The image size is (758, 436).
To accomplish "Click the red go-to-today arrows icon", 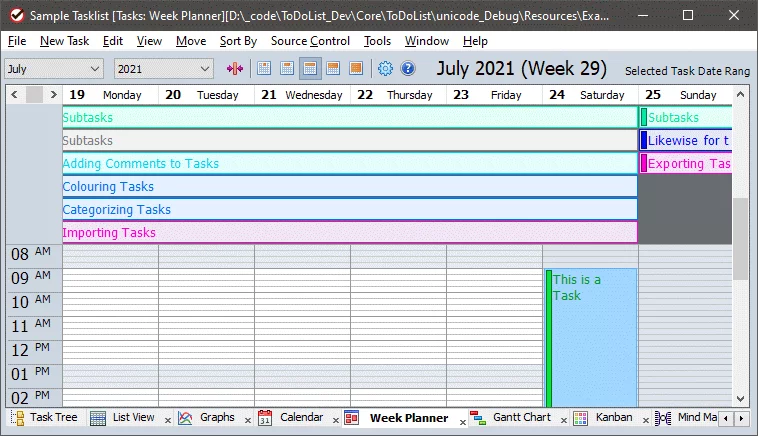I will click(x=235, y=69).
